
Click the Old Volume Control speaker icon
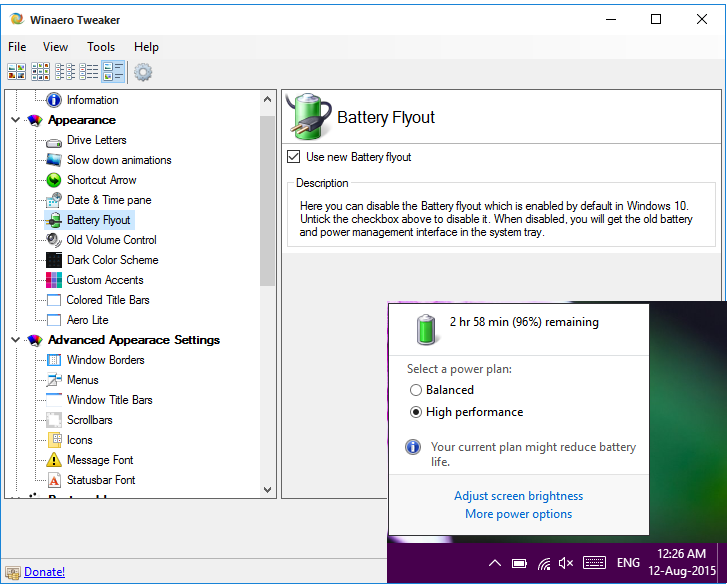54,240
